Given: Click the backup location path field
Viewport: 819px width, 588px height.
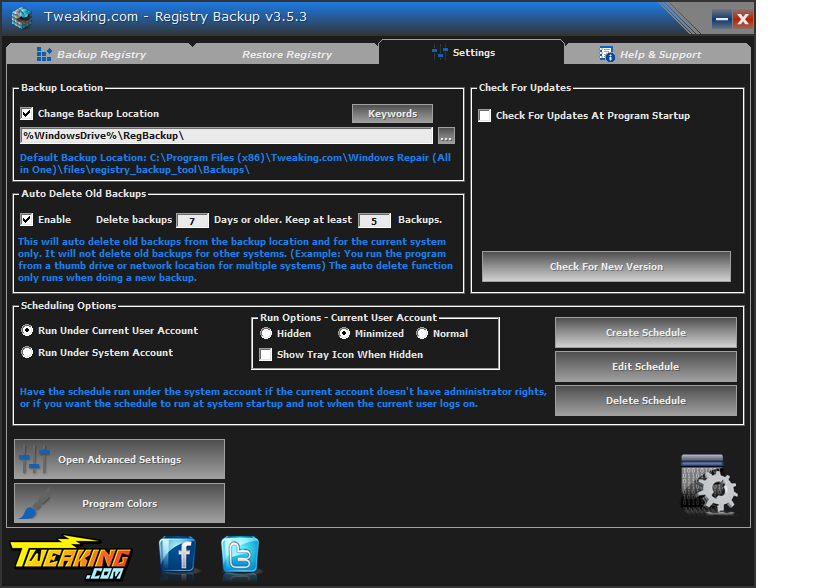Looking at the screenshot, I should pyautogui.click(x=225, y=136).
